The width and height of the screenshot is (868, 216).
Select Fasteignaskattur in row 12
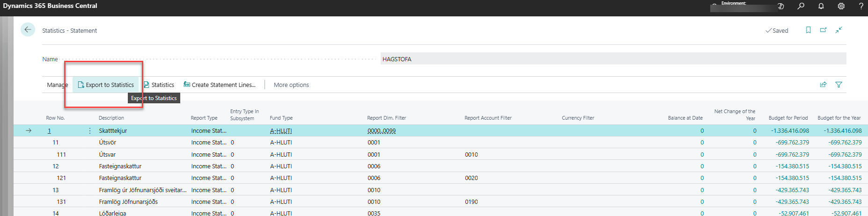pyautogui.click(x=120, y=166)
